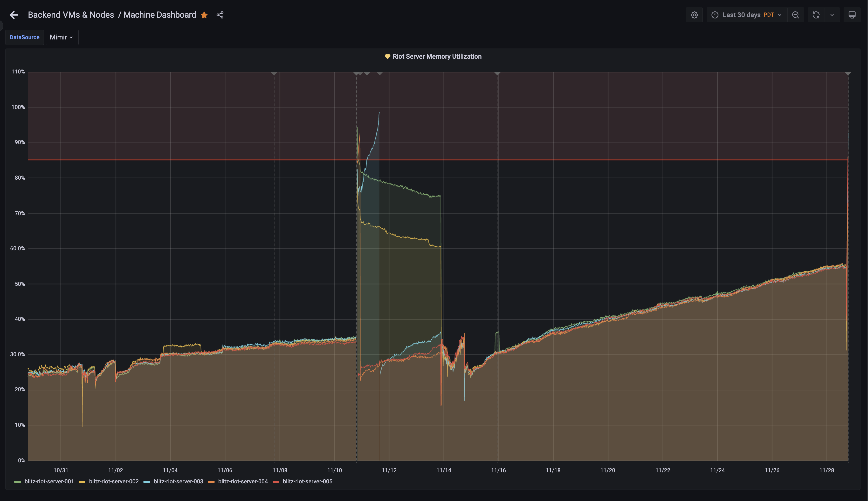Viewport: 868px width, 501px height.
Task: Open the Mimir data source dropdown
Action: pos(61,37)
